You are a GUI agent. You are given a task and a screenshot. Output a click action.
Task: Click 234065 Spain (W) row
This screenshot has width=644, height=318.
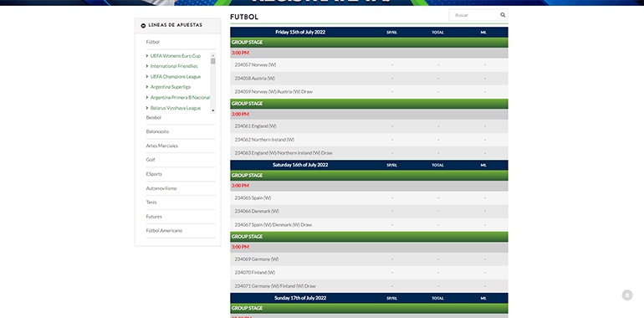(369, 198)
